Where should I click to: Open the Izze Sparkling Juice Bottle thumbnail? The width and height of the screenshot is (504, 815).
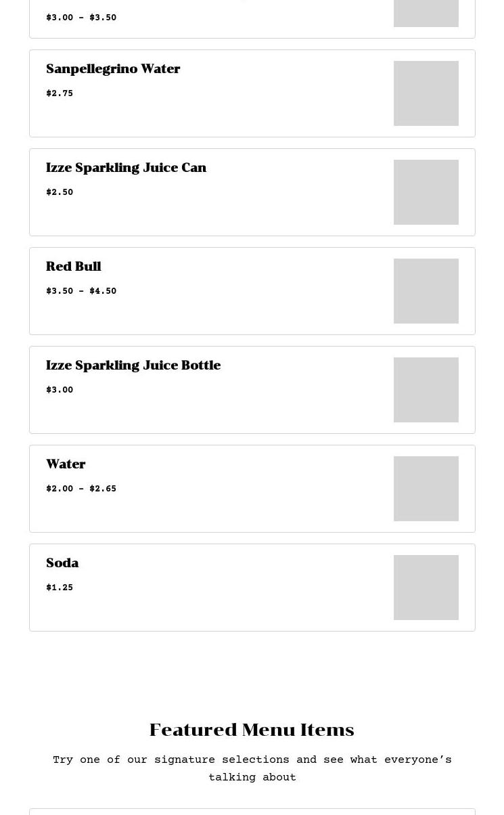426,390
